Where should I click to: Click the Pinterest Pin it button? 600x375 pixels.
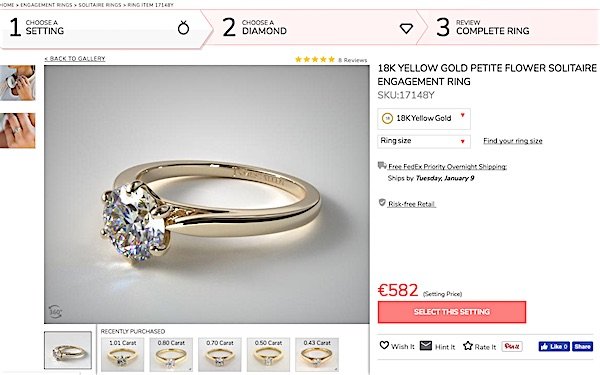click(x=512, y=346)
